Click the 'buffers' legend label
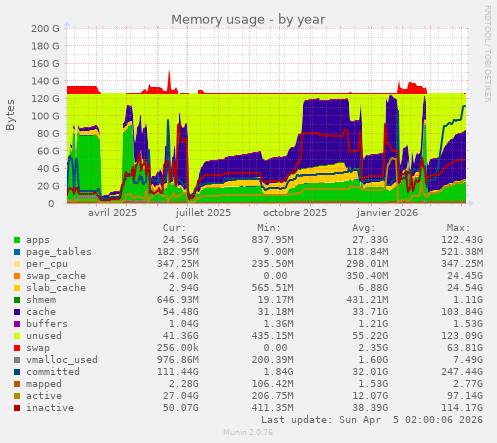The width and height of the screenshot is (497, 443). tap(47, 324)
